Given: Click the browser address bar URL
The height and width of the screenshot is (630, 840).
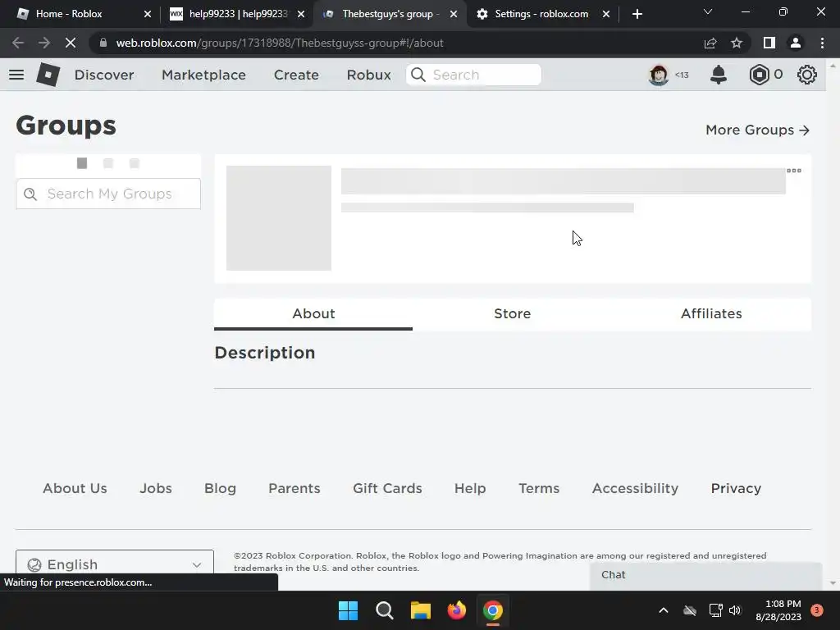Looking at the screenshot, I should [x=280, y=43].
